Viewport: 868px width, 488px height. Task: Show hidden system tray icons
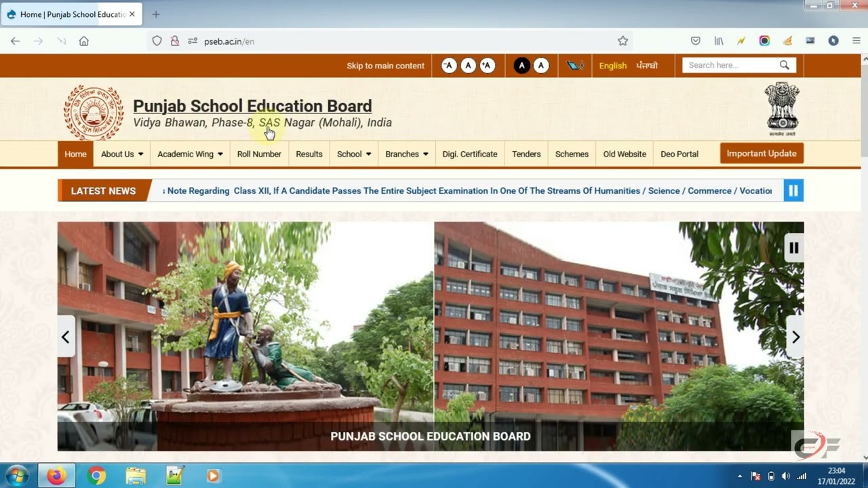(740, 476)
